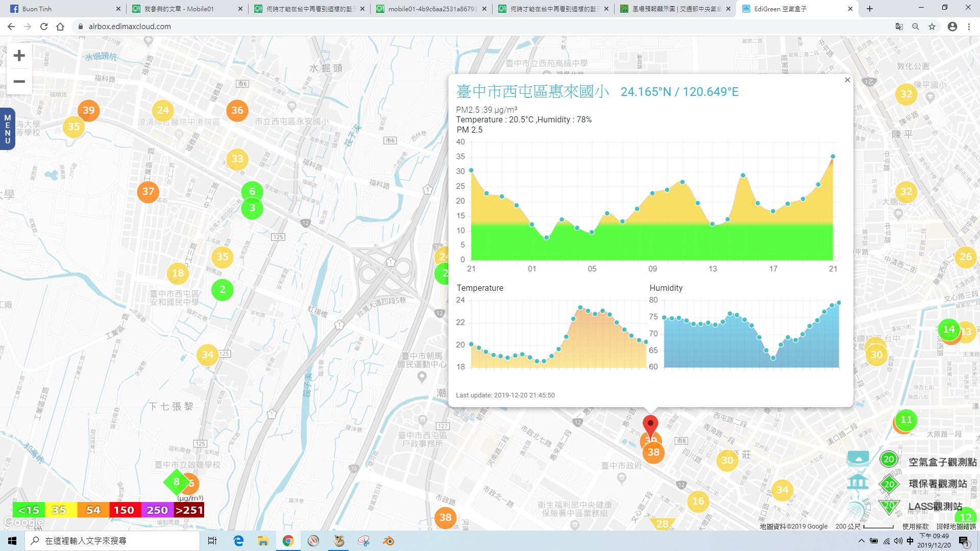Click Last update timestamp text
The width and height of the screenshot is (980, 551).
coord(505,395)
